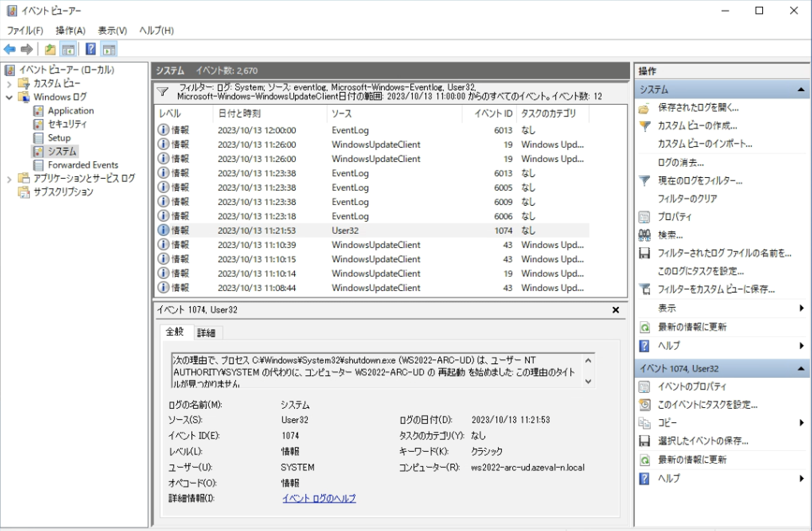Select the event at 11:23:18 with ID 6006
The height and width of the screenshot is (531, 812).
[x=373, y=216]
